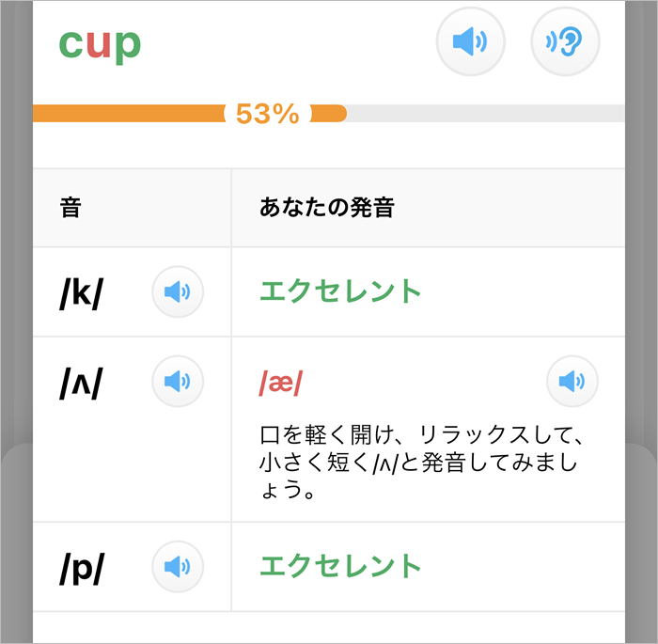This screenshot has height=644, width=658.
Task: Tap the red letter "u" in cup
Action: tap(99, 44)
